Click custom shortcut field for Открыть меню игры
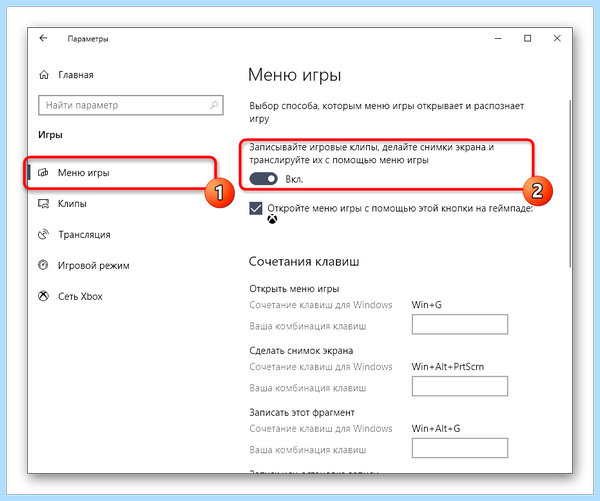This screenshot has width=600, height=501. (x=460, y=324)
